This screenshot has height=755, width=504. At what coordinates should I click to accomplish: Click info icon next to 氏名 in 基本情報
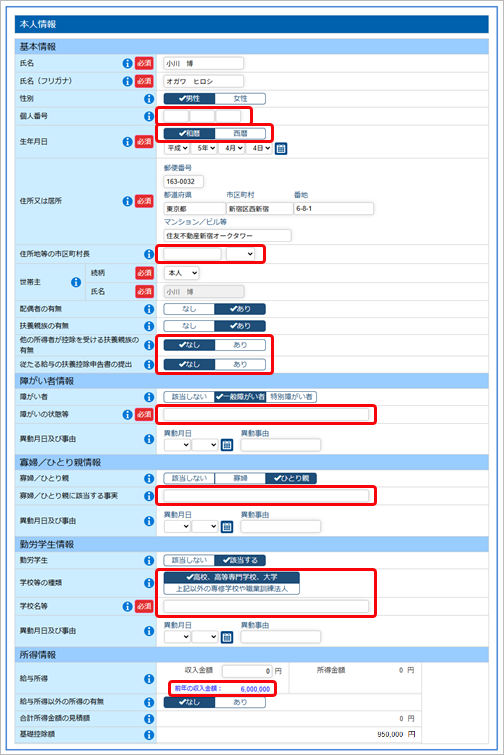point(127,63)
